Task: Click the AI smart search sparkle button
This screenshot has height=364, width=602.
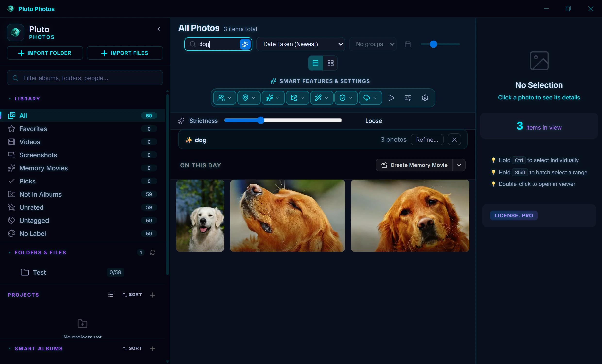Action: click(x=245, y=44)
